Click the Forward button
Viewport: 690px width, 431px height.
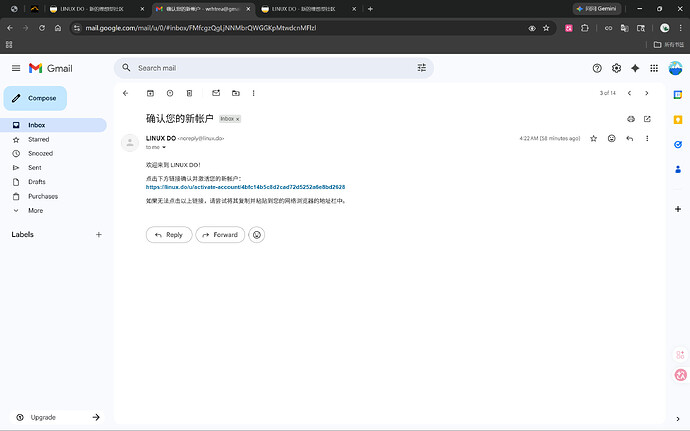click(220, 235)
